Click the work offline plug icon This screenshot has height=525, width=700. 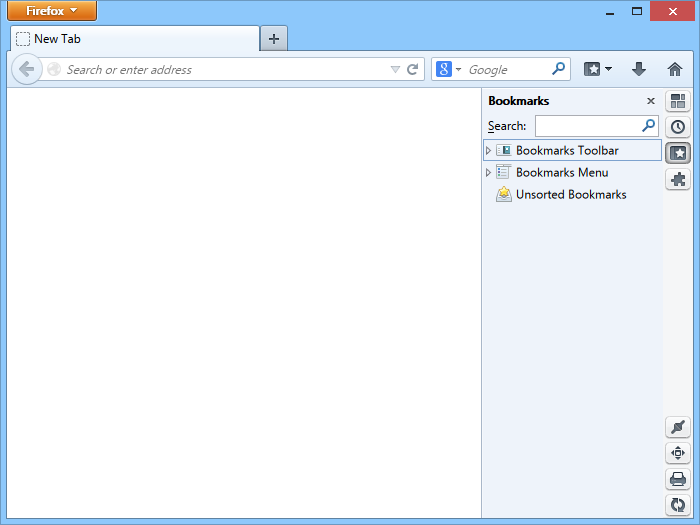point(678,427)
